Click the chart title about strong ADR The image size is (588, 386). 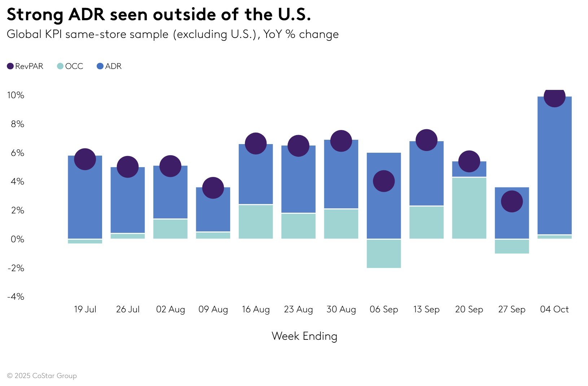[x=159, y=15]
